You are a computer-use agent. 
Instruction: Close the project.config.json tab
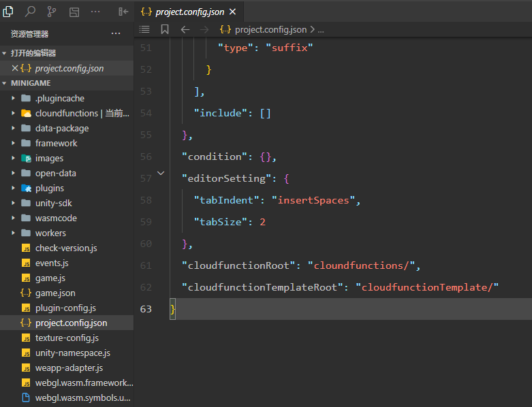click(x=232, y=12)
